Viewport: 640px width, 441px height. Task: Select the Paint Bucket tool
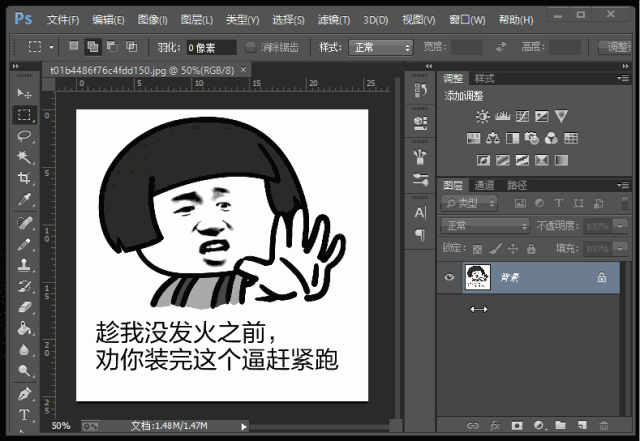24,328
